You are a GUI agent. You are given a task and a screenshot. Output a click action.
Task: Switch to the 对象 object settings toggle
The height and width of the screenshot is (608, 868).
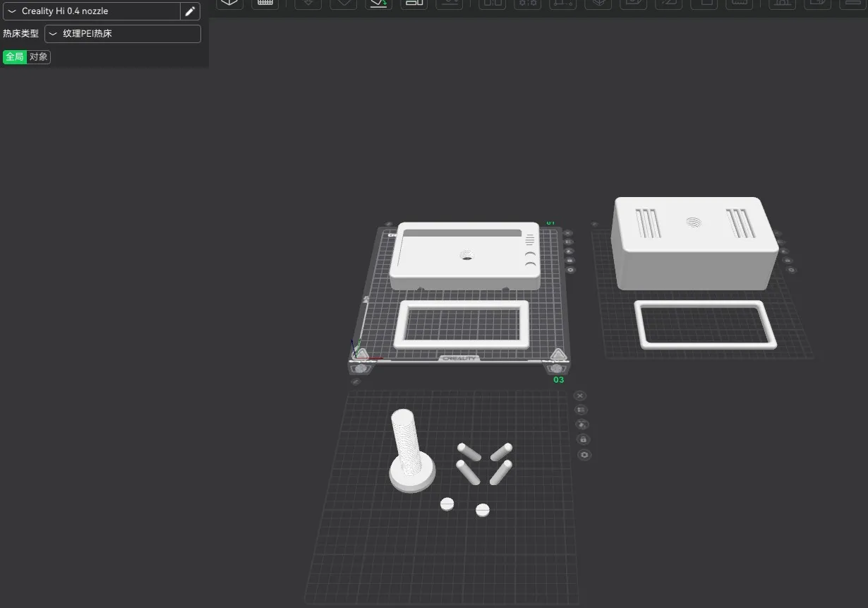click(x=39, y=56)
